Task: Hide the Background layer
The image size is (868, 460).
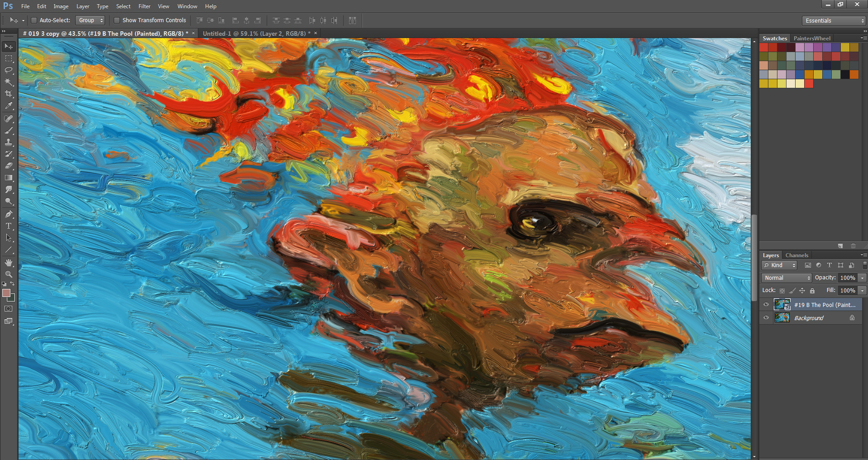Action: click(x=766, y=317)
